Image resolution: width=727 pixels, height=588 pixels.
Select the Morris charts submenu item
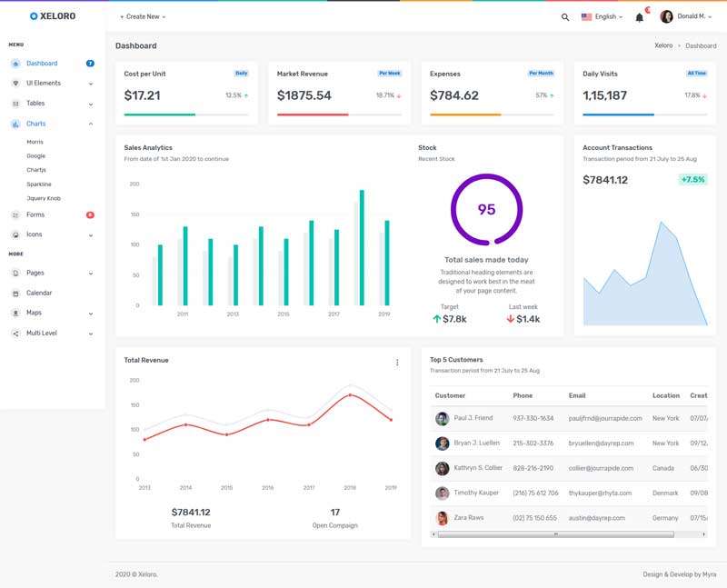[35, 142]
